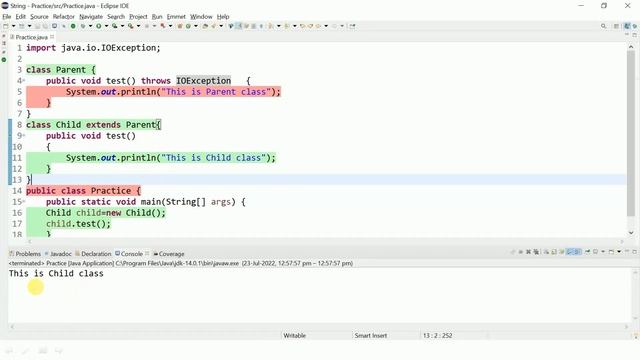Open the Window menu
The width and height of the screenshot is (640, 360).
coord(201,16)
